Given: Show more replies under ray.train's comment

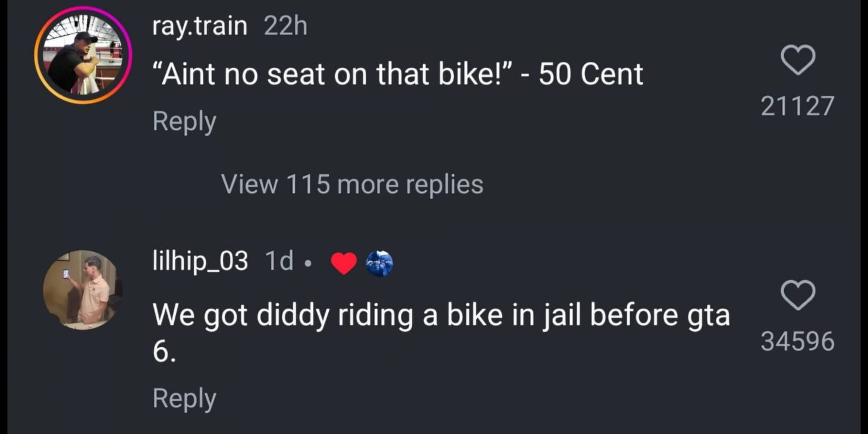Looking at the screenshot, I should (352, 184).
